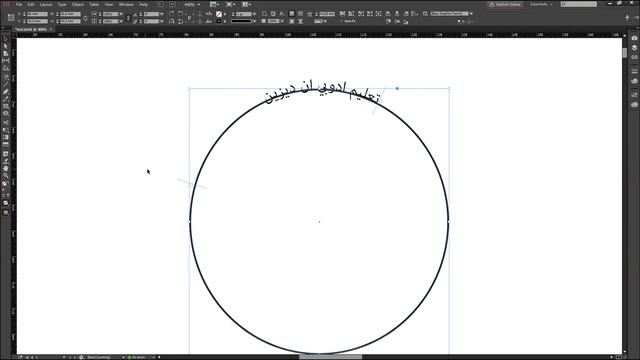Click the fill color swatch in control panel
Viewport: 640px width, 360px height.
(x=219, y=13)
